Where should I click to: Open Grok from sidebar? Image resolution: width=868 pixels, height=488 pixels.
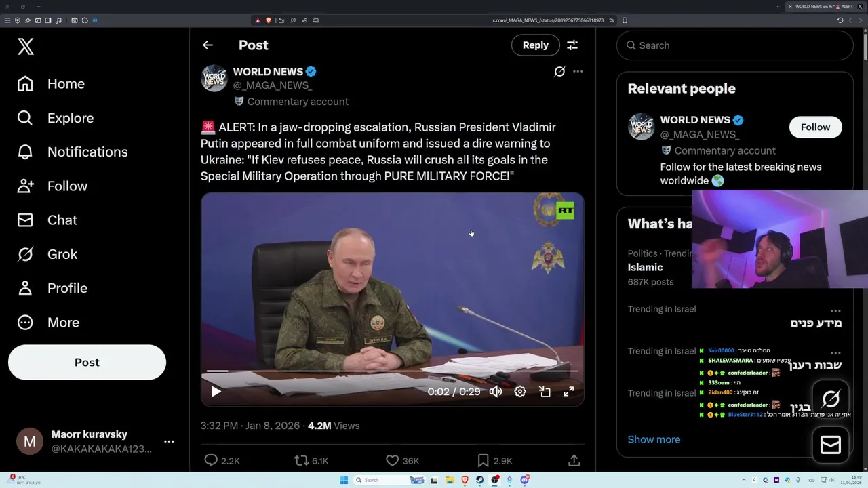click(x=47, y=254)
